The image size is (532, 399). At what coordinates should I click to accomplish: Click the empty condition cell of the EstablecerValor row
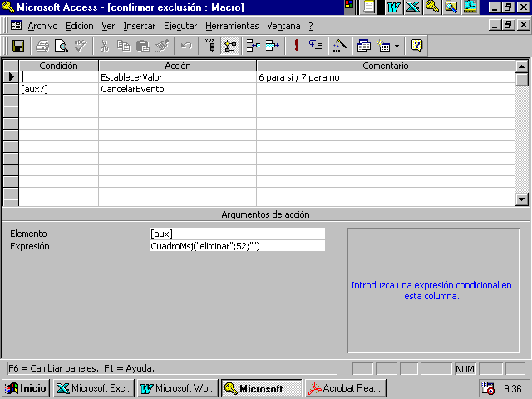[x=58, y=77]
